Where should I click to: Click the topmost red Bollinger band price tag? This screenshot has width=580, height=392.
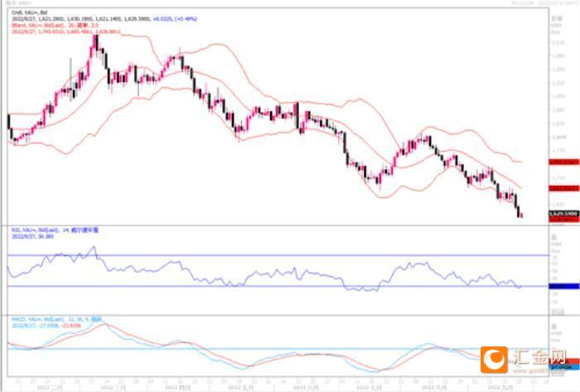pyautogui.click(x=563, y=162)
